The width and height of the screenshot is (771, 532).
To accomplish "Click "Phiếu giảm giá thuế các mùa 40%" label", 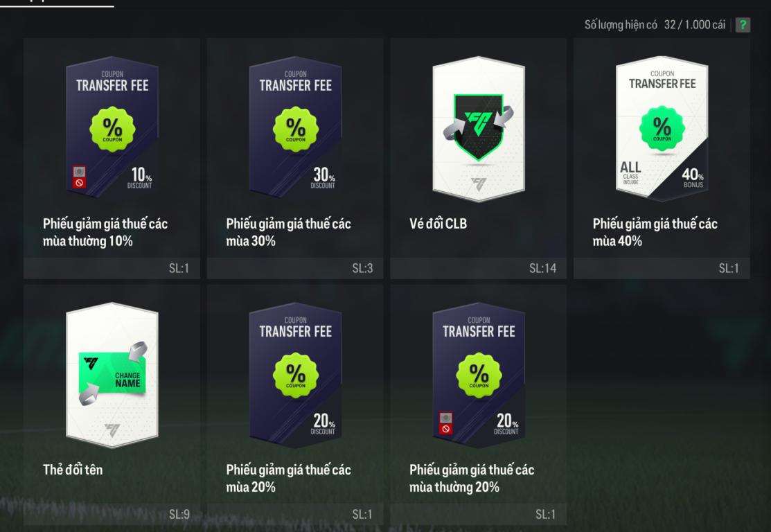I will (655, 232).
